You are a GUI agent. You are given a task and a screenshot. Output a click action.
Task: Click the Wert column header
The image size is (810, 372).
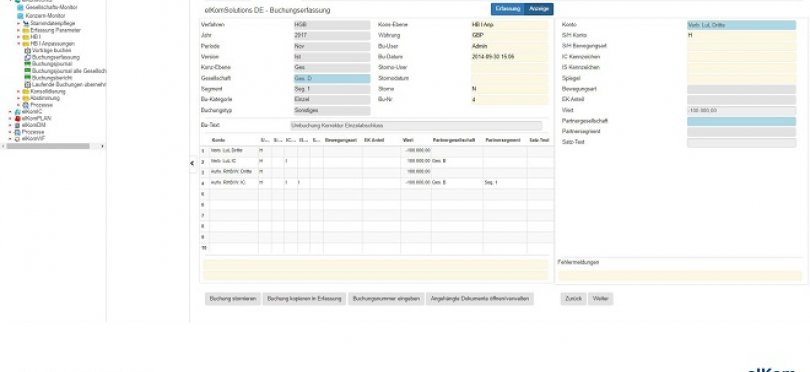coord(408,140)
